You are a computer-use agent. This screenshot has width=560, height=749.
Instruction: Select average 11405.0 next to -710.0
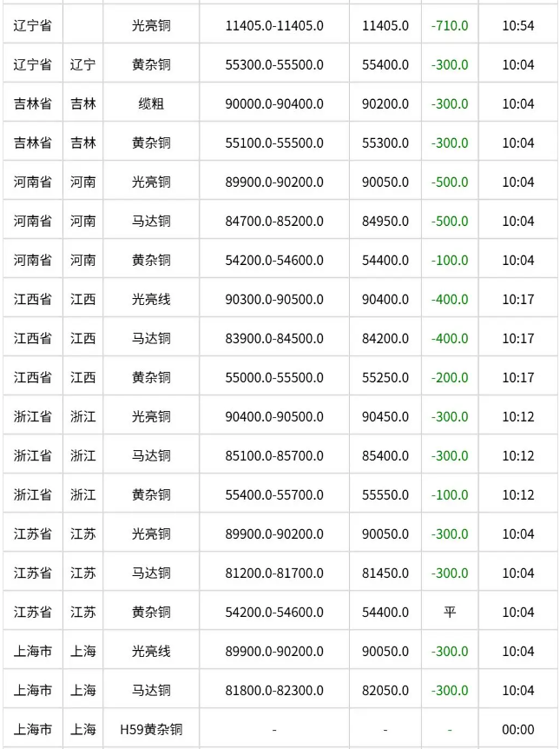[385, 25]
